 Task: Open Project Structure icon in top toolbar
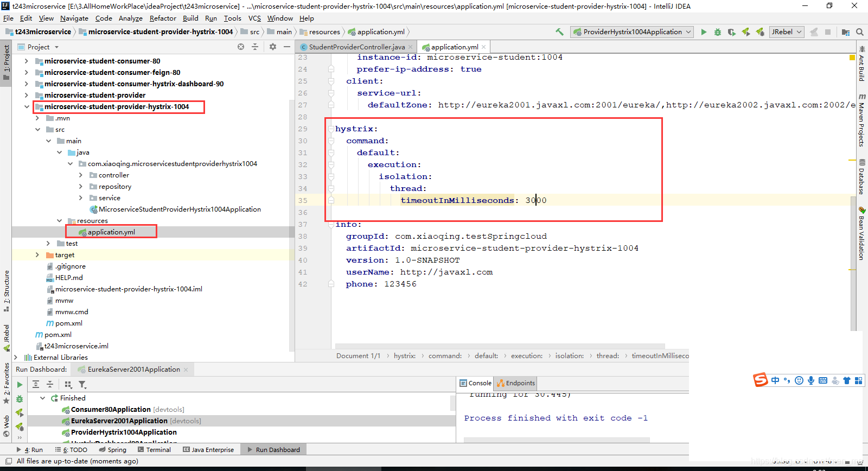pyautogui.click(x=845, y=32)
